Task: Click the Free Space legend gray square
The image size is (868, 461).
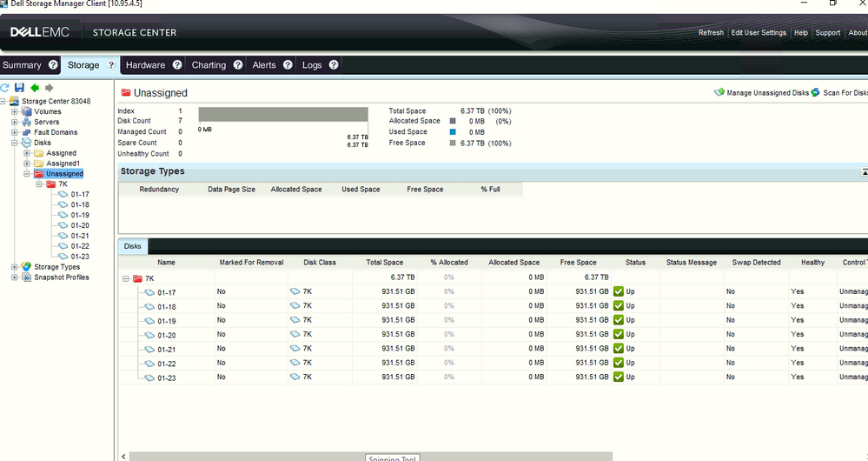Action: click(x=453, y=143)
